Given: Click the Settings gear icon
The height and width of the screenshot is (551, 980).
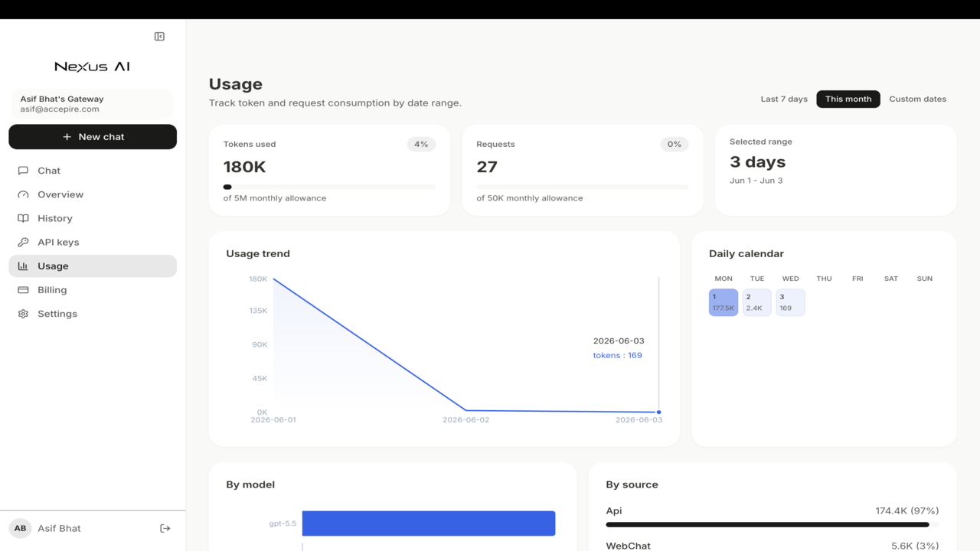Looking at the screenshot, I should [23, 314].
